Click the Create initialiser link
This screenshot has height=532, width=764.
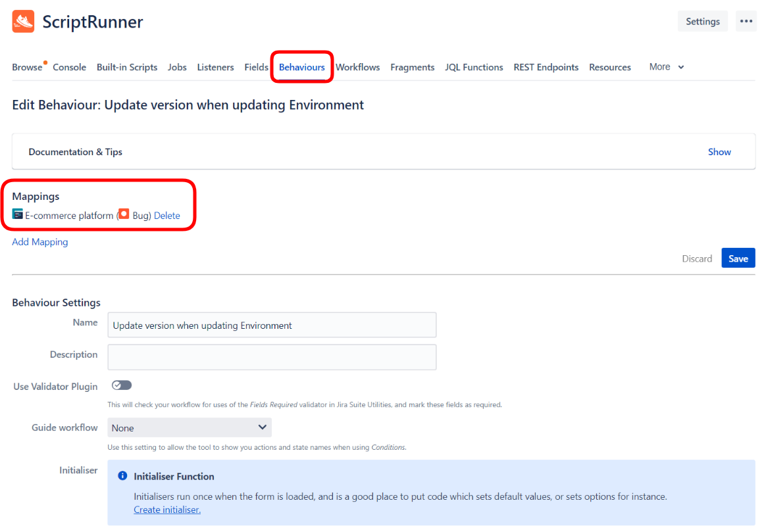tap(167, 510)
